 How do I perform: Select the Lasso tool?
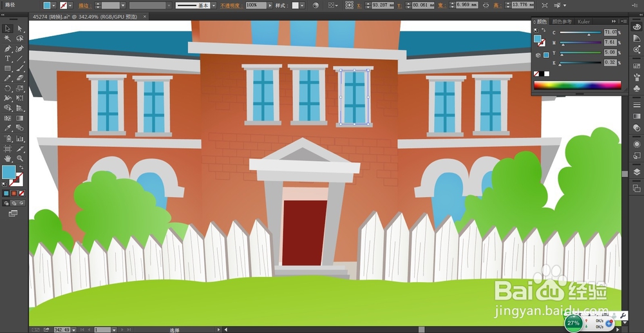[19, 38]
